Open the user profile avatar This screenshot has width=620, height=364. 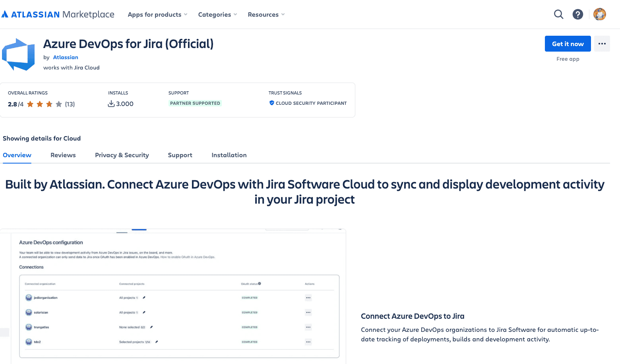pyautogui.click(x=600, y=14)
